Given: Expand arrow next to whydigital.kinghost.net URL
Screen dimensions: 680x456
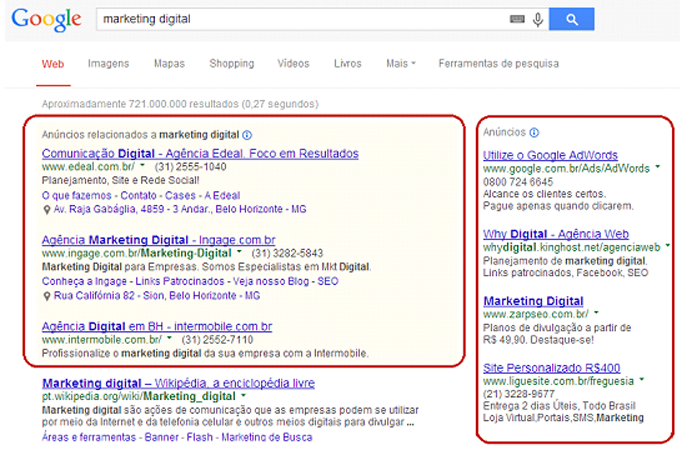Looking at the screenshot, I should click(x=667, y=246).
